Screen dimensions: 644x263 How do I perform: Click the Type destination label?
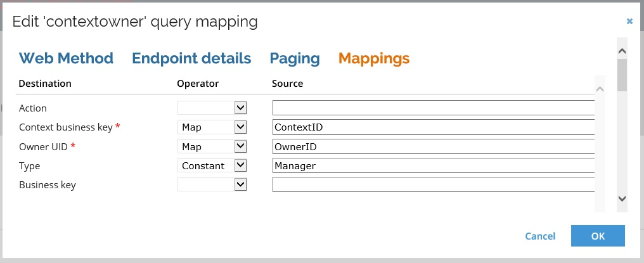[x=30, y=166]
